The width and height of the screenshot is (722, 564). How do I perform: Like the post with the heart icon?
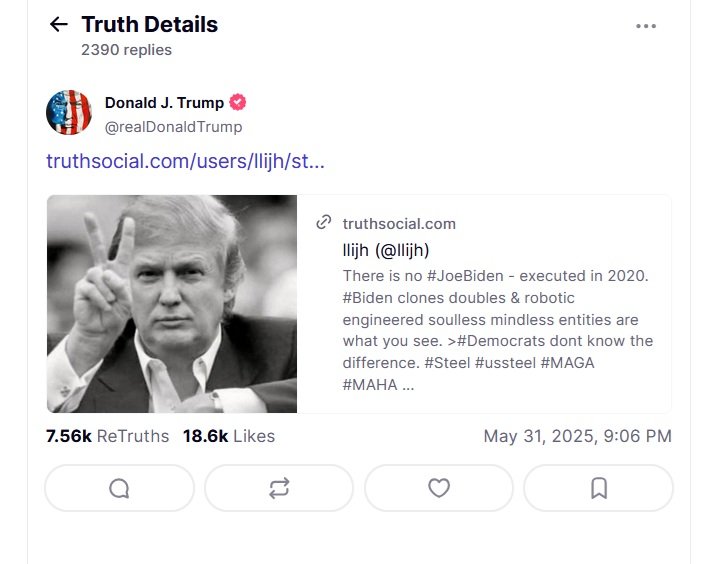438,488
